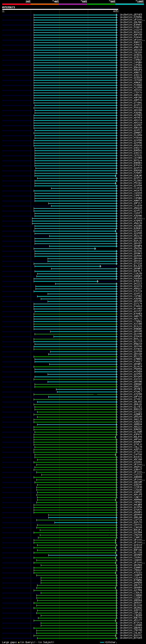
Task: Select the UniRef100_C0PRU7 label
Action: tap(131, 60)
